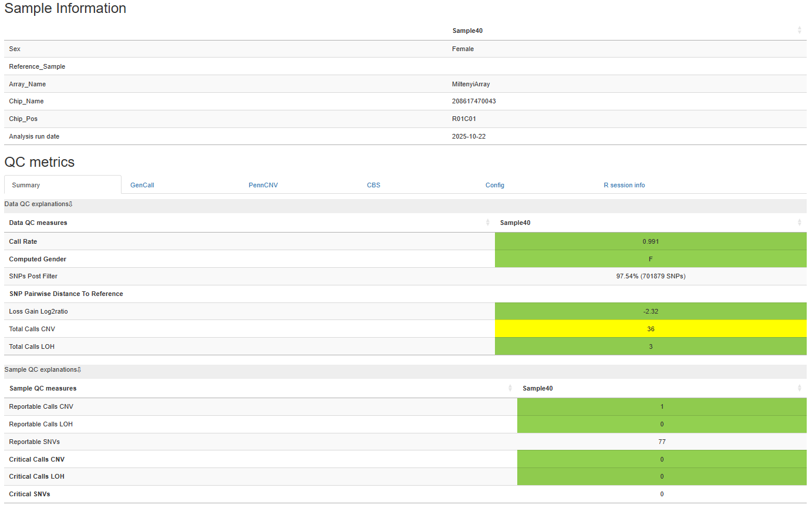The height and width of the screenshot is (508, 812).
Task: Click sort arrows in Data QC table's Sample40 column
Action: (799, 223)
